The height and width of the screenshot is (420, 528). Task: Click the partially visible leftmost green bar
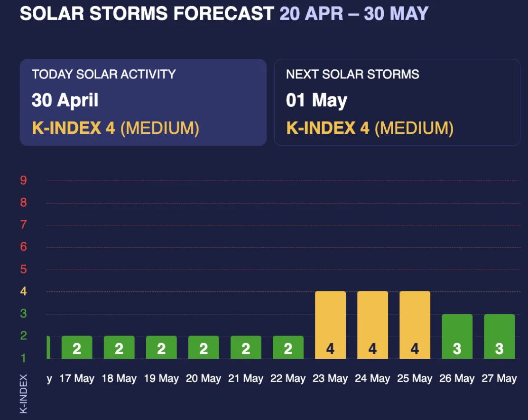coord(48,347)
